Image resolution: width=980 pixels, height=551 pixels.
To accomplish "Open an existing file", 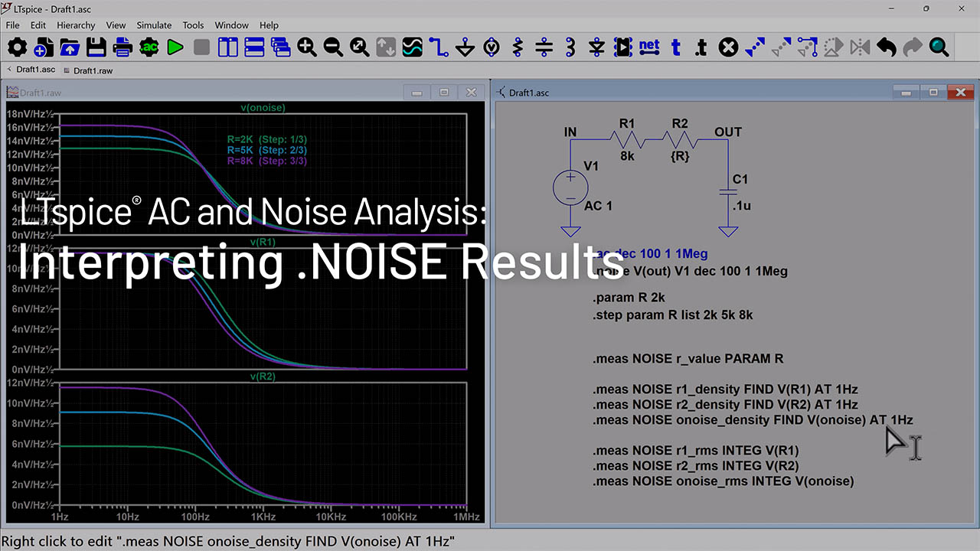I will click(70, 47).
